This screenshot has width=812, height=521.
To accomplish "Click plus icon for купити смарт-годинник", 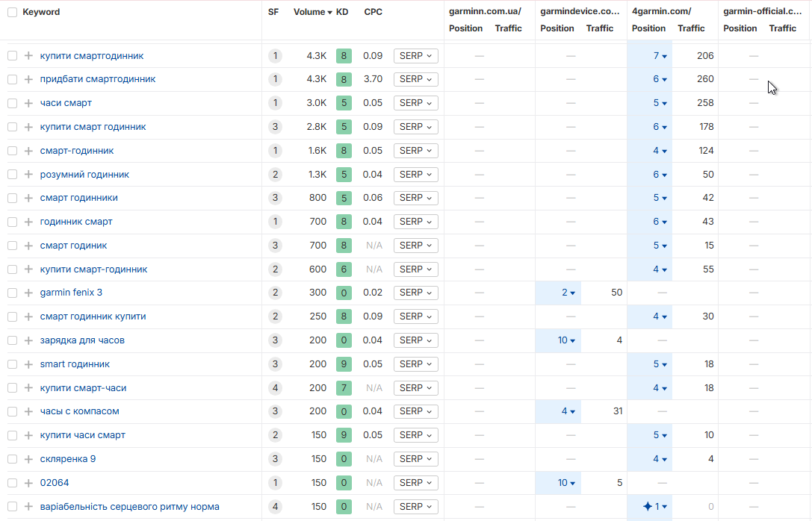I will click(28, 269).
